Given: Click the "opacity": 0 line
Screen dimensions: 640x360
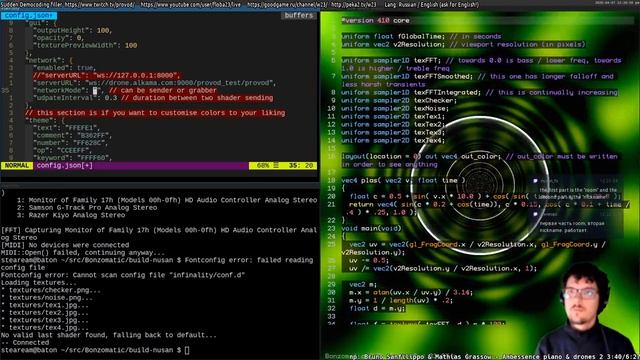Looking at the screenshot, I should pyautogui.click(x=58, y=38).
